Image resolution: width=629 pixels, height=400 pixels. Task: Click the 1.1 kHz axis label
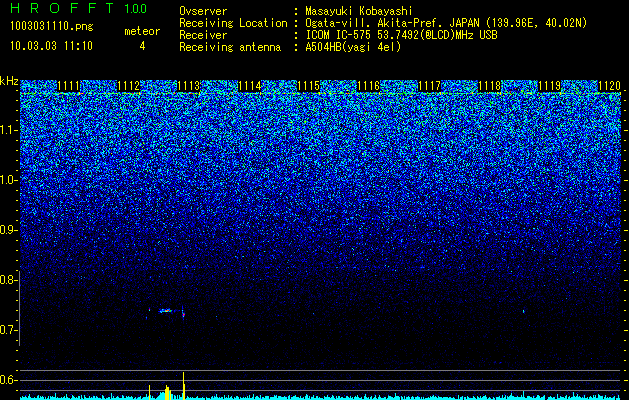[x=7, y=130]
